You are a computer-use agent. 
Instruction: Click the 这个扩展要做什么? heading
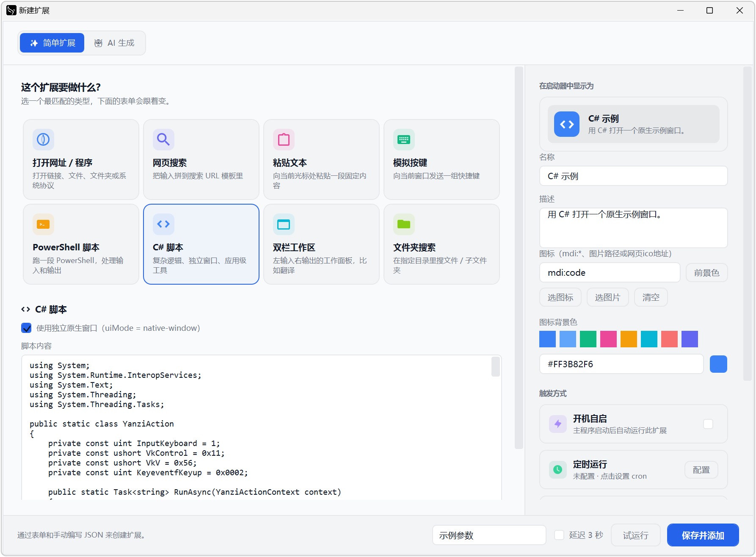click(61, 87)
